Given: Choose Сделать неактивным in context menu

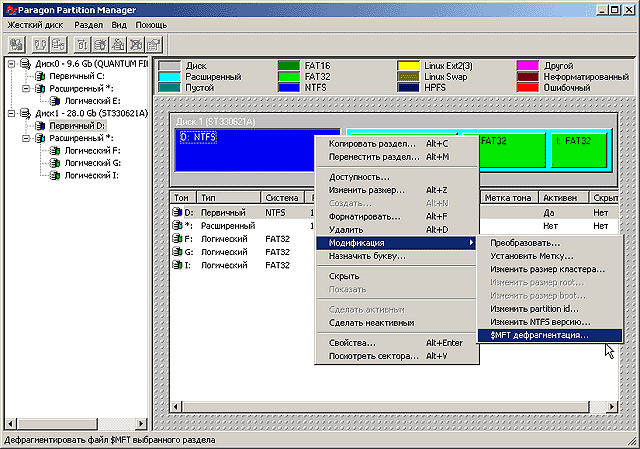Looking at the screenshot, I should click(x=396, y=323).
